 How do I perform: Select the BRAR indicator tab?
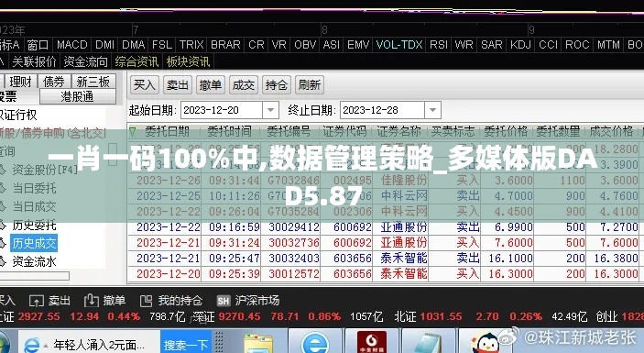(x=225, y=45)
